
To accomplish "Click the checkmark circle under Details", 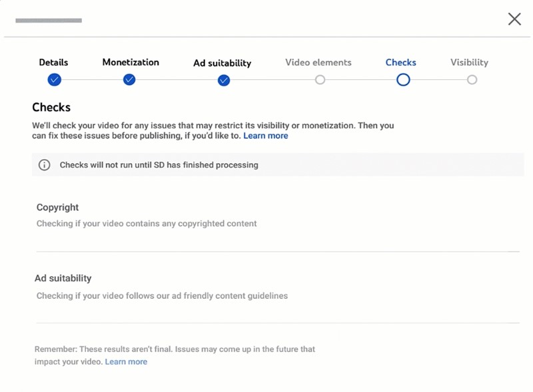I will tap(54, 80).
